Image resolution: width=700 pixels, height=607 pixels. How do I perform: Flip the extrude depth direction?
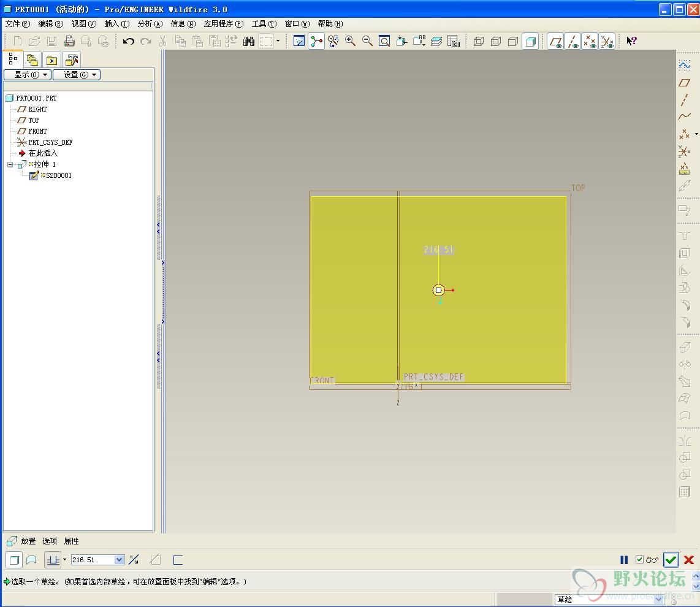point(134,560)
